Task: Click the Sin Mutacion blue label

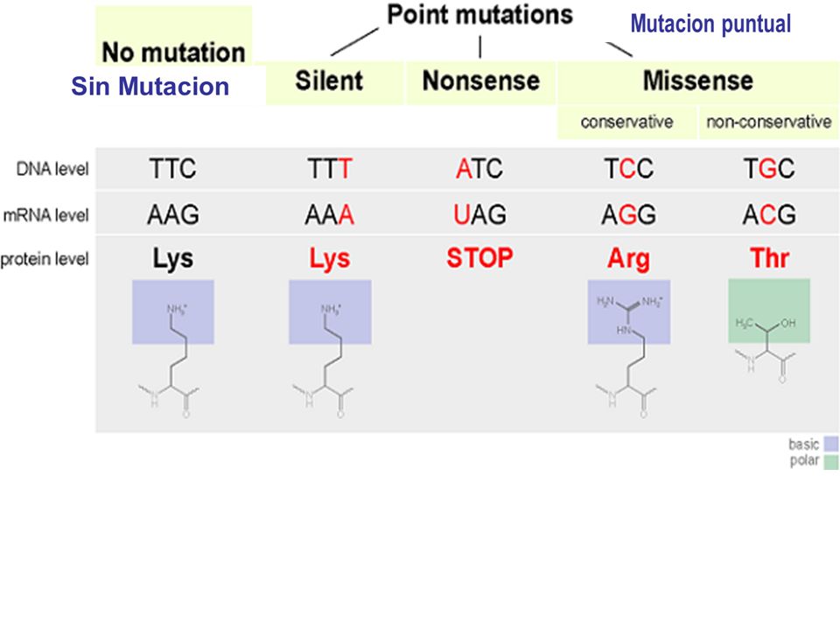Action: 150,87
